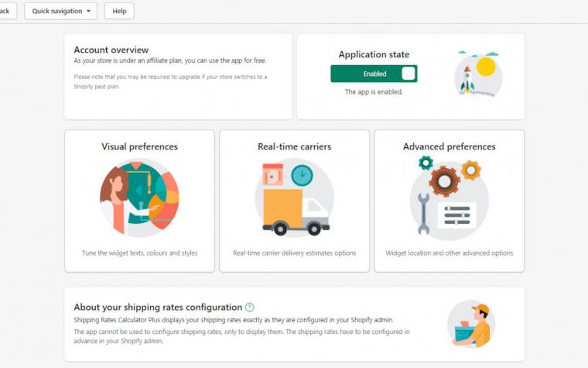Click the delivery man with package illustration
This screenshot has width=588, height=368.
pyautogui.click(x=471, y=325)
